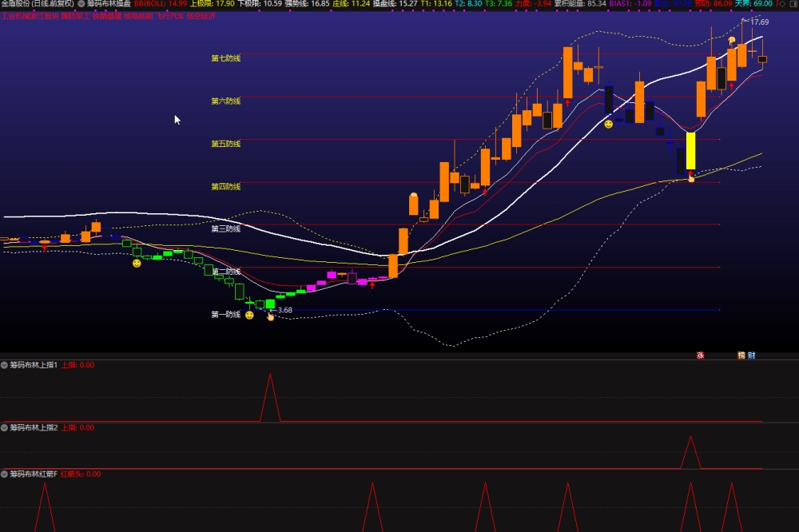Open the 筹码布林操盘 indicator dropdown arrow
Screen dimensions: 799x532
tap(81, 3)
